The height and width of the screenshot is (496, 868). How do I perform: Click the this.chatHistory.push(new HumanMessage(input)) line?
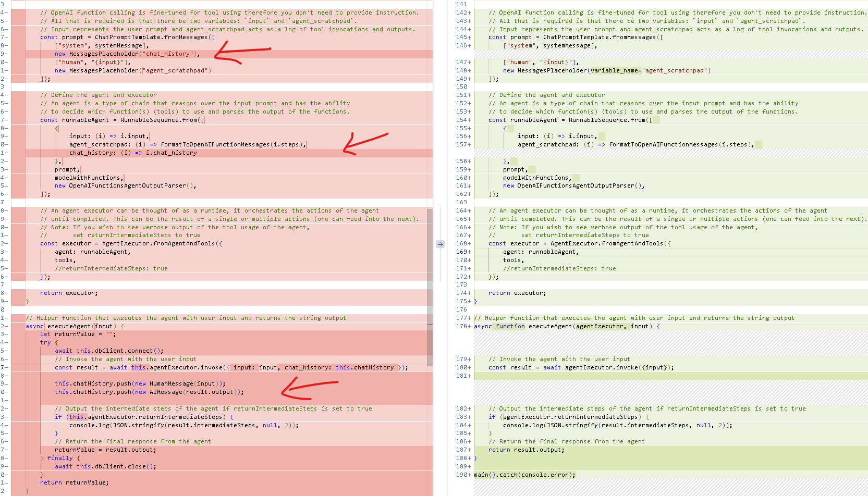coord(140,383)
